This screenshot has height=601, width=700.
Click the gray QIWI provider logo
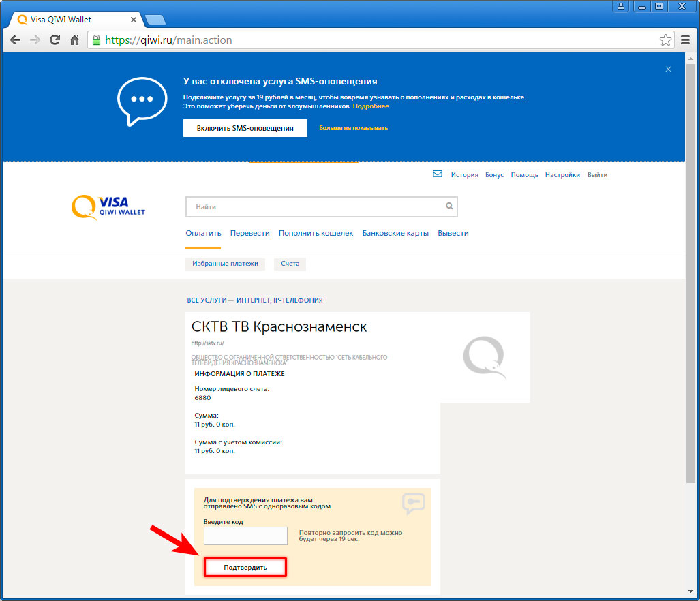click(x=485, y=357)
